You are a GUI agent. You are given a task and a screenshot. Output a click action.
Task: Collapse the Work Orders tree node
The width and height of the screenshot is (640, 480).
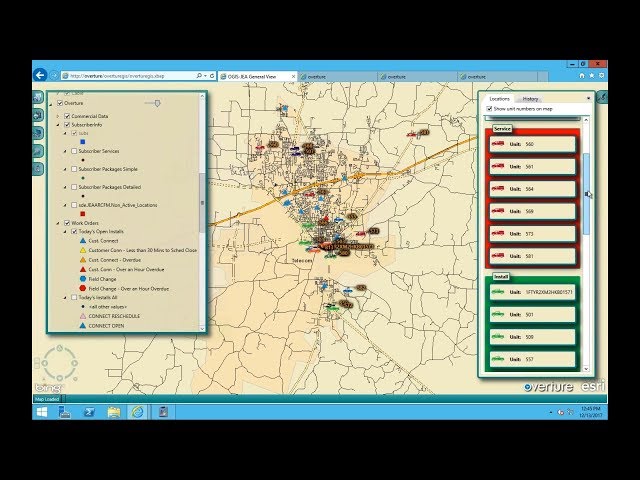[x=58, y=223]
